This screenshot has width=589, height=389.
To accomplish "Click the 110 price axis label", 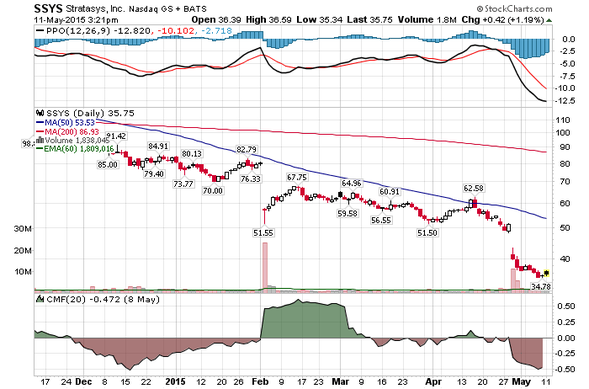I will pyautogui.click(x=563, y=120).
